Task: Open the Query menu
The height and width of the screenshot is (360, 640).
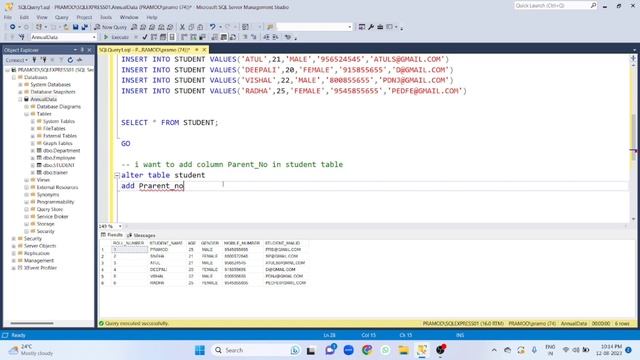Action: [x=62, y=17]
